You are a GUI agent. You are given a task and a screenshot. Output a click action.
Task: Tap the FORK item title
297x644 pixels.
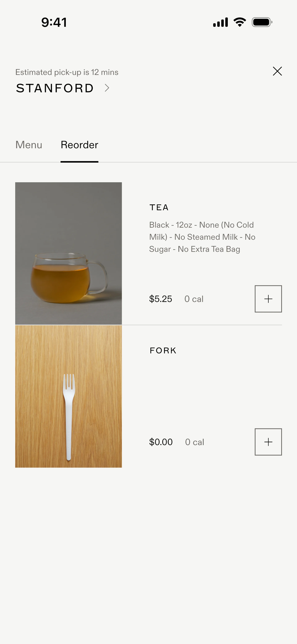[163, 350]
